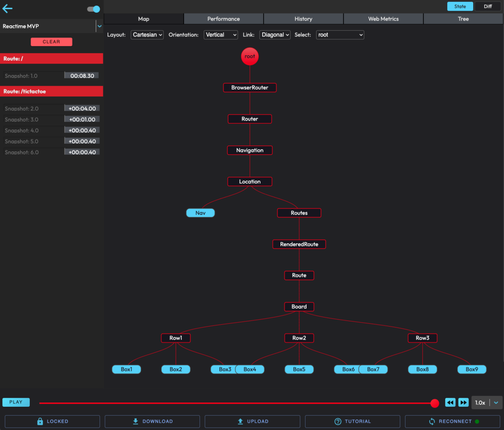Viewport: 504px width, 430px height.
Task: Open the Web Metrics tab
Action: pos(383,19)
